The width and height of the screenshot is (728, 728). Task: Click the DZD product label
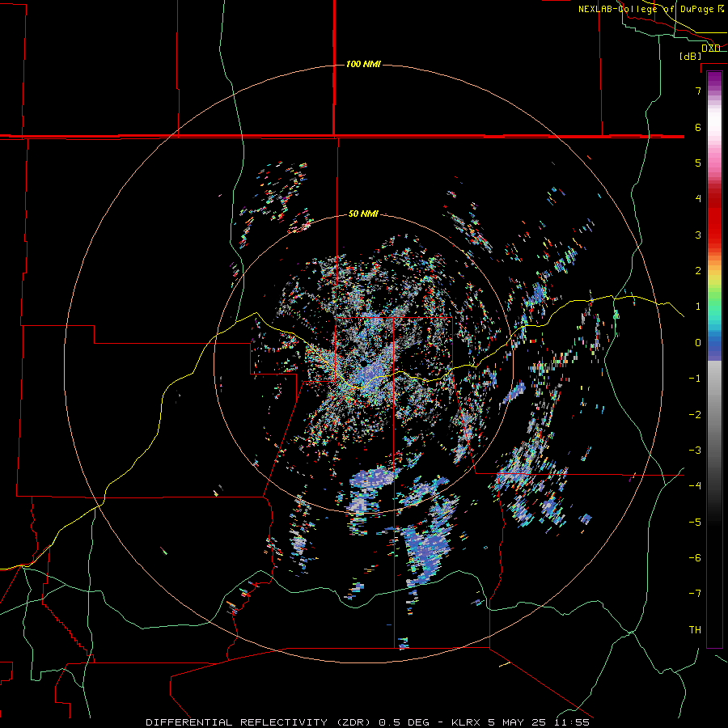[x=711, y=48]
